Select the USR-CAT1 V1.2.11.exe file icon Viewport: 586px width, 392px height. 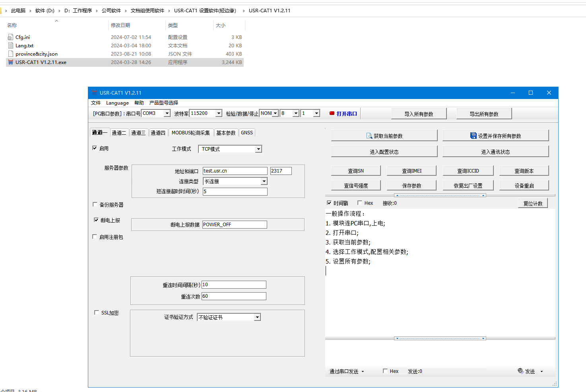click(11, 62)
